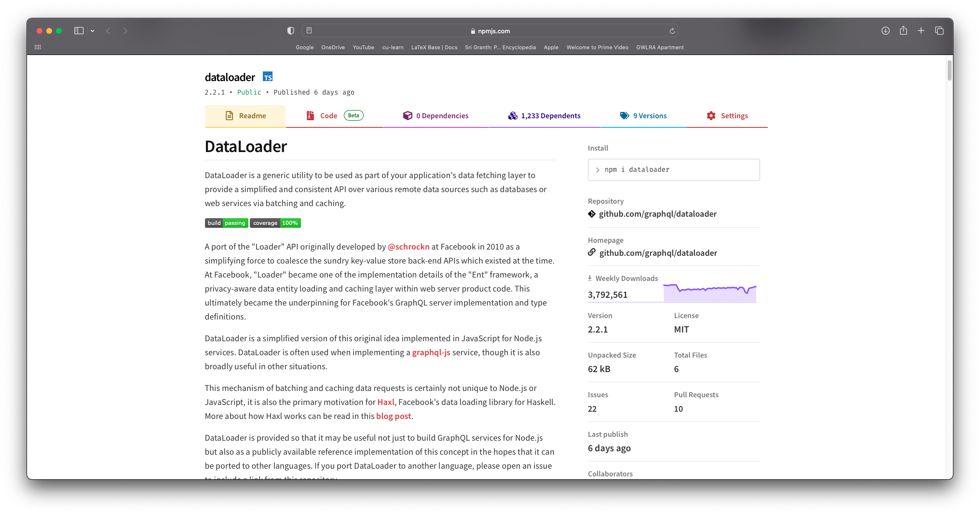Open LaTeX Base Docs bookmark
This screenshot has width=980, height=515.
click(x=434, y=47)
